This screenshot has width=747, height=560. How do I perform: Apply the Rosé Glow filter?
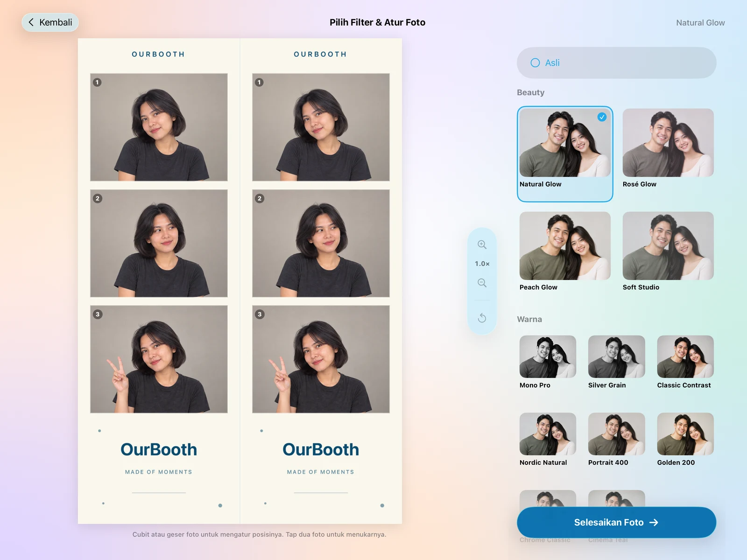click(x=668, y=149)
